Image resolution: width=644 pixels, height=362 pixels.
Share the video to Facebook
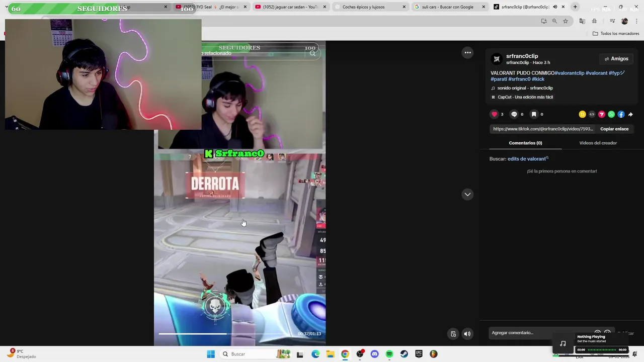[621, 114]
